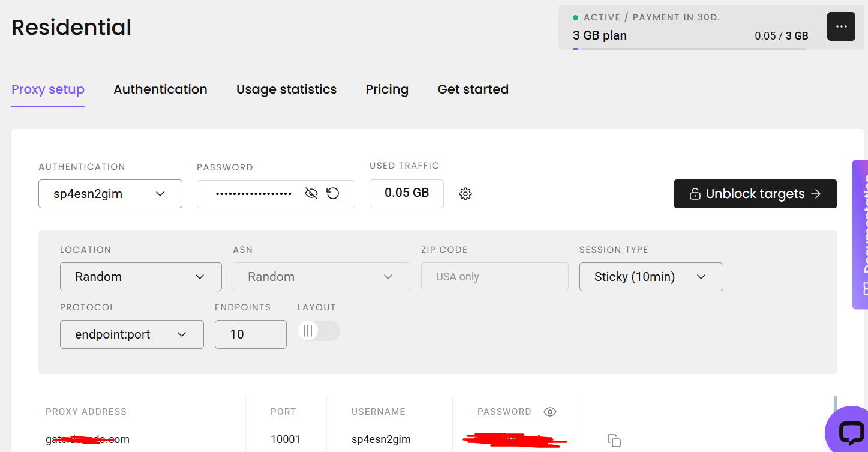868x452 pixels.
Task: Click the plan usage progress bar
Action: click(x=690, y=49)
